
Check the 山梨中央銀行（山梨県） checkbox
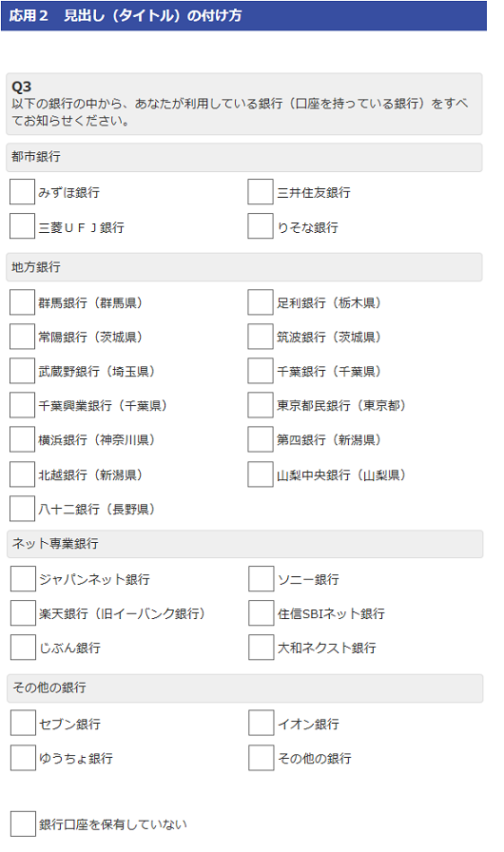pyautogui.click(x=261, y=474)
